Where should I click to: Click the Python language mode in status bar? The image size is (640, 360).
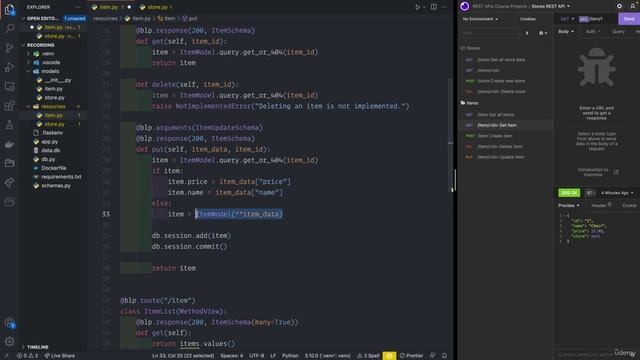point(290,356)
